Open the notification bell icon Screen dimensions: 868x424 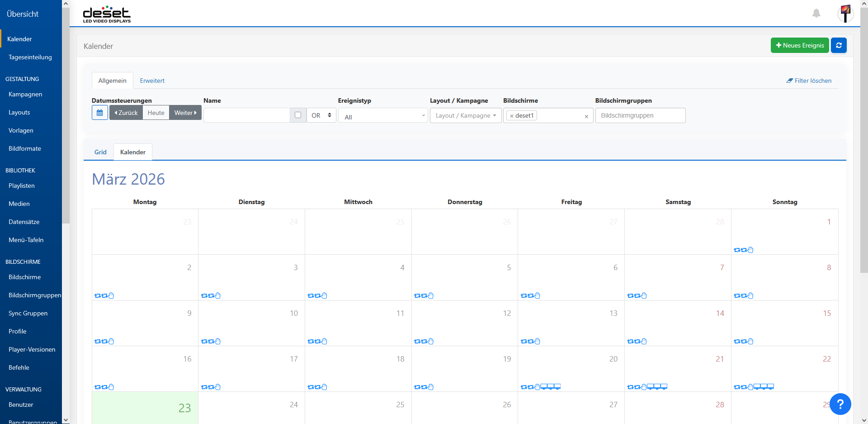click(x=816, y=13)
